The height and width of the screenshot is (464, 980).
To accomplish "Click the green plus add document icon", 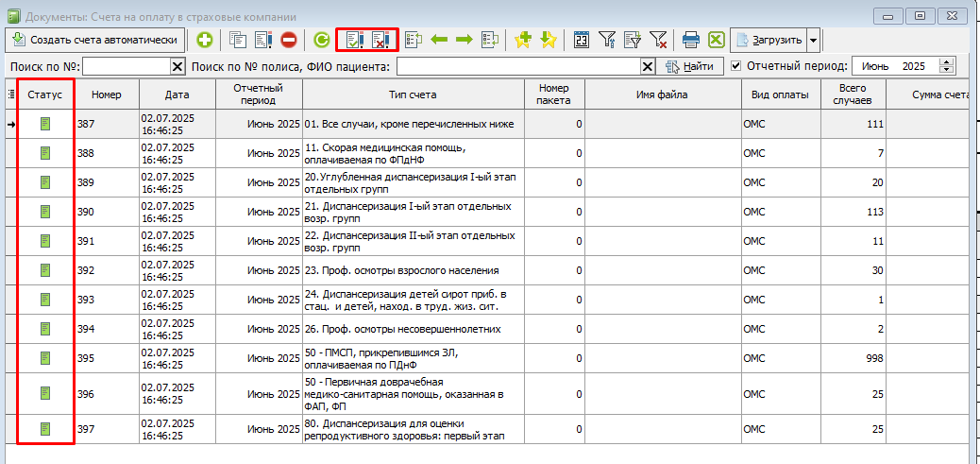I will [204, 40].
